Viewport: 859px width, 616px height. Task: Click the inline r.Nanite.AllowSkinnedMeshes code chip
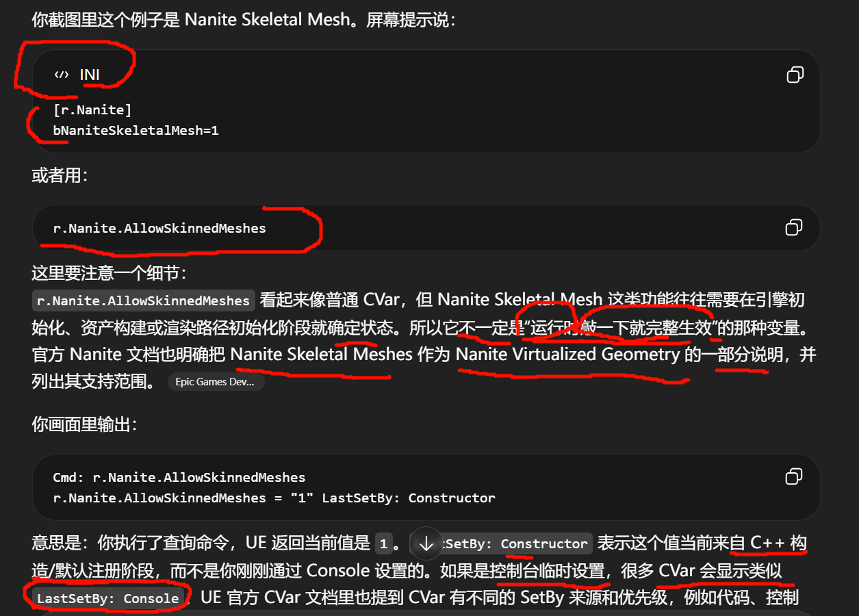click(144, 300)
